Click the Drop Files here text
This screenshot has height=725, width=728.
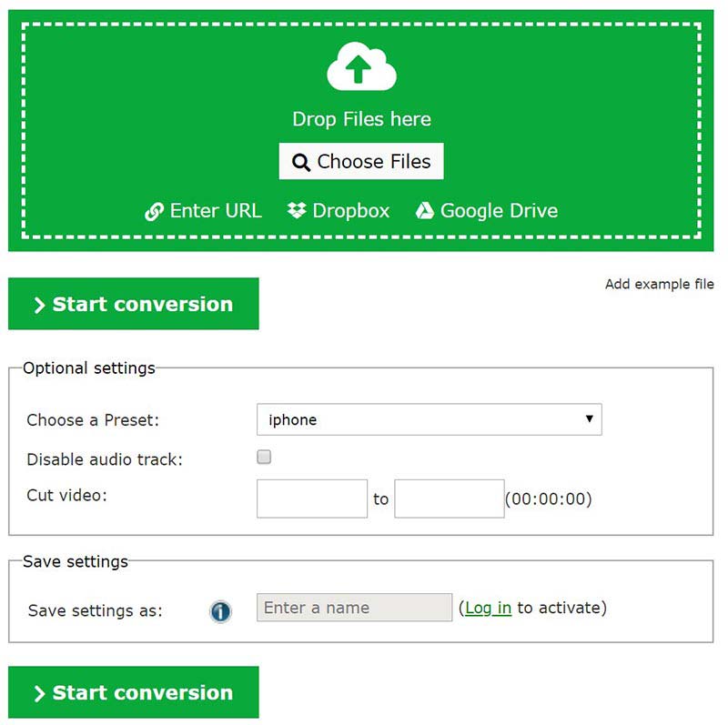coord(361,119)
